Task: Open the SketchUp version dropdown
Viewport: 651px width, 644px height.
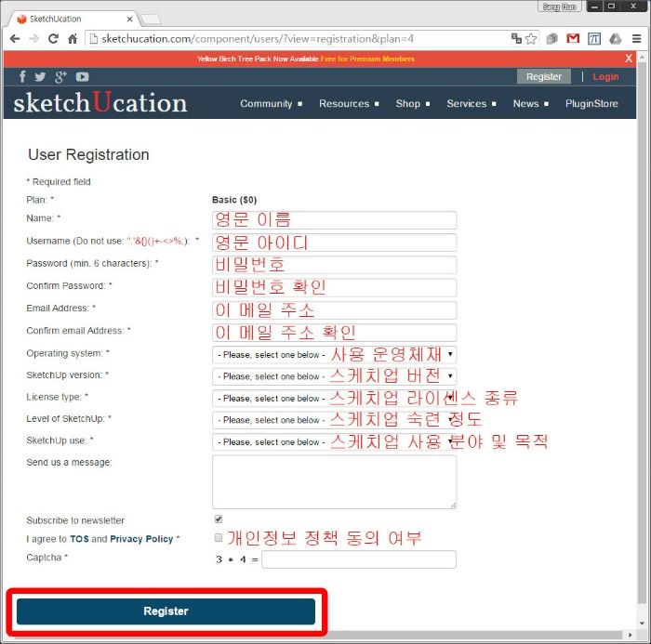Action: [334, 376]
